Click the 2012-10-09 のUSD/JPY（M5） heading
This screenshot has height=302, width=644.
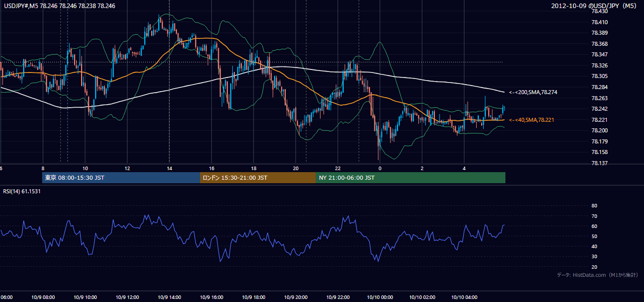(x=595, y=6)
